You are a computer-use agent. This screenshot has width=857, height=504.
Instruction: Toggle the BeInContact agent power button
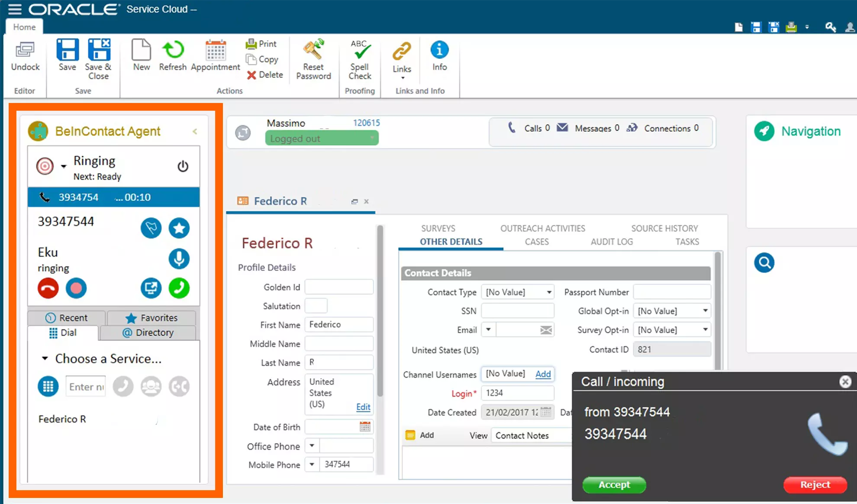(183, 167)
